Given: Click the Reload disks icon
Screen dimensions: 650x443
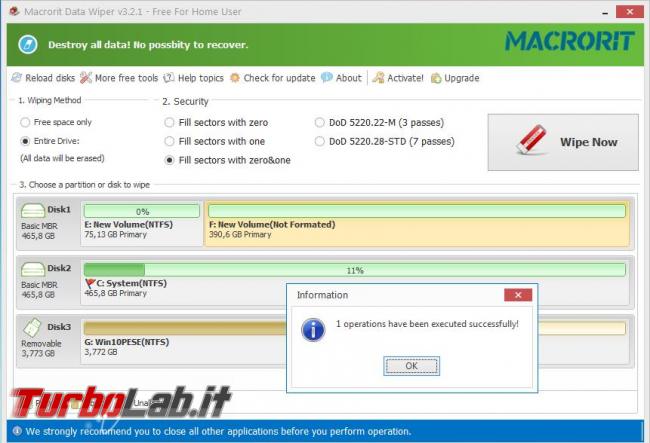Looking at the screenshot, I should pos(17,77).
